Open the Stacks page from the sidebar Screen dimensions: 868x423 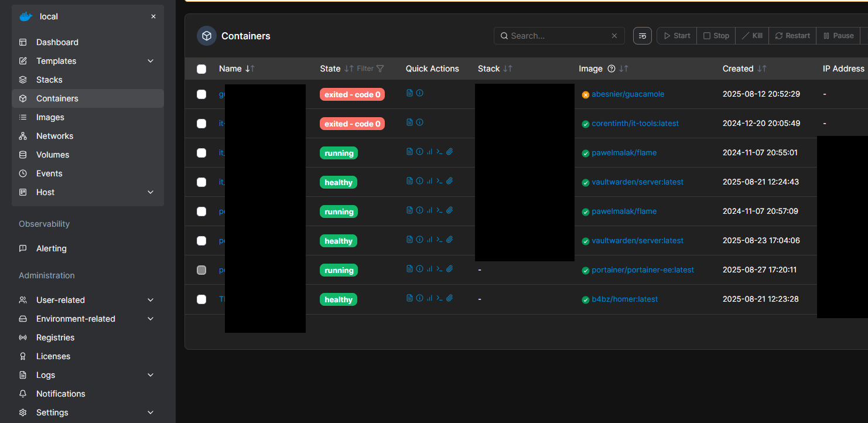click(49, 80)
